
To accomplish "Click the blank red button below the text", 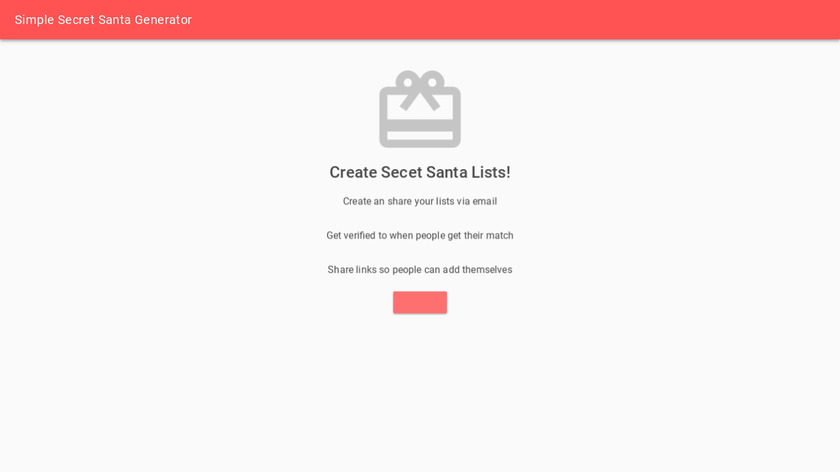I will point(420,302).
